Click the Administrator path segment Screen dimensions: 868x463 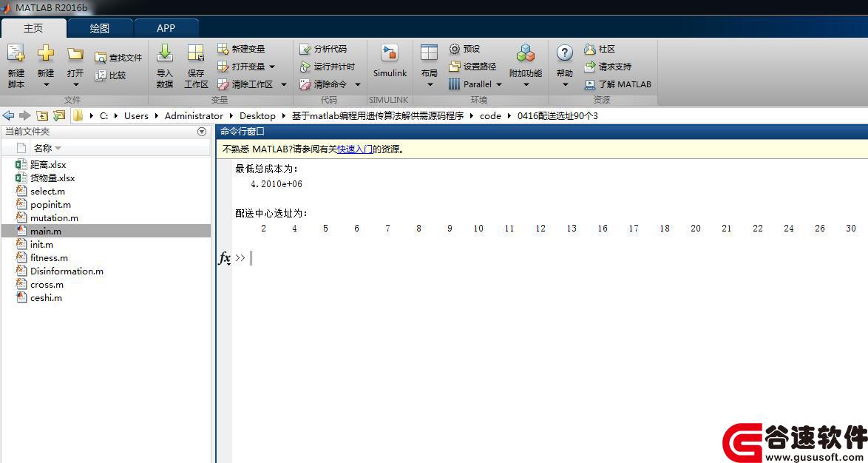[x=194, y=115]
